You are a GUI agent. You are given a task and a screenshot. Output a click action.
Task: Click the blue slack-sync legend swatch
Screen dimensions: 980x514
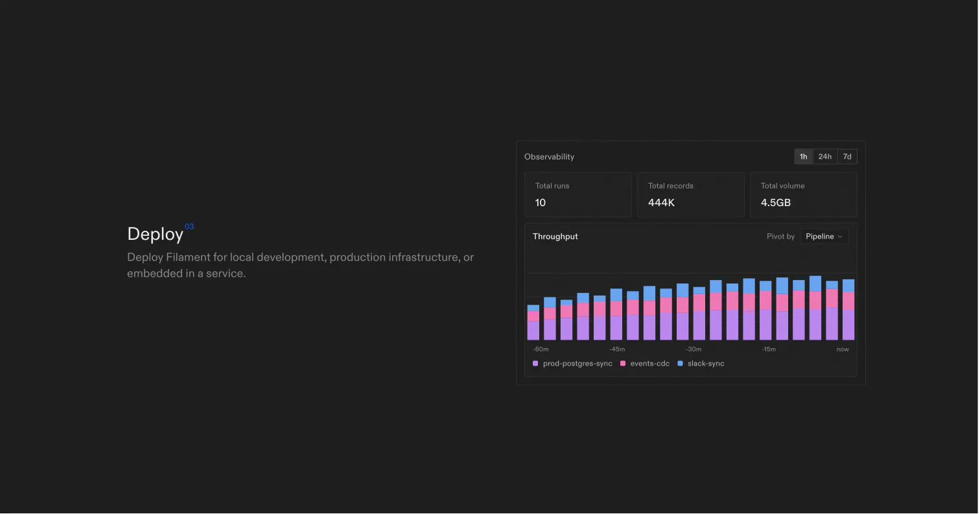click(x=681, y=364)
